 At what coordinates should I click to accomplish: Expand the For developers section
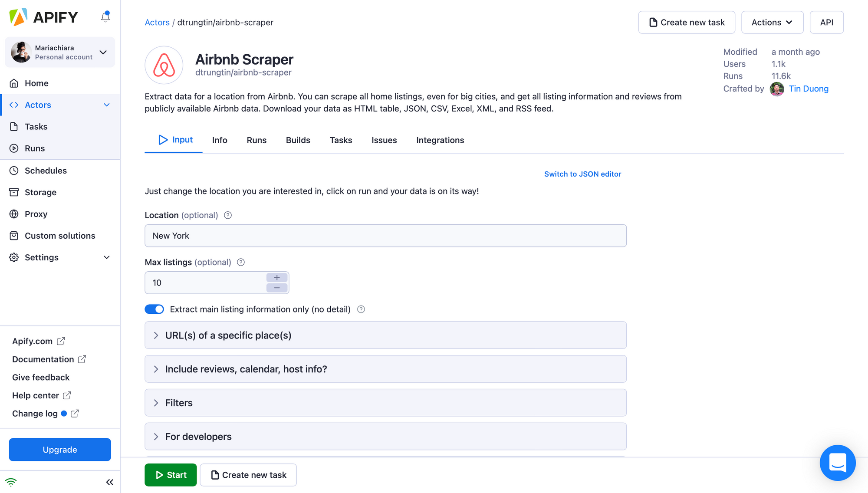[x=385, y=436]
